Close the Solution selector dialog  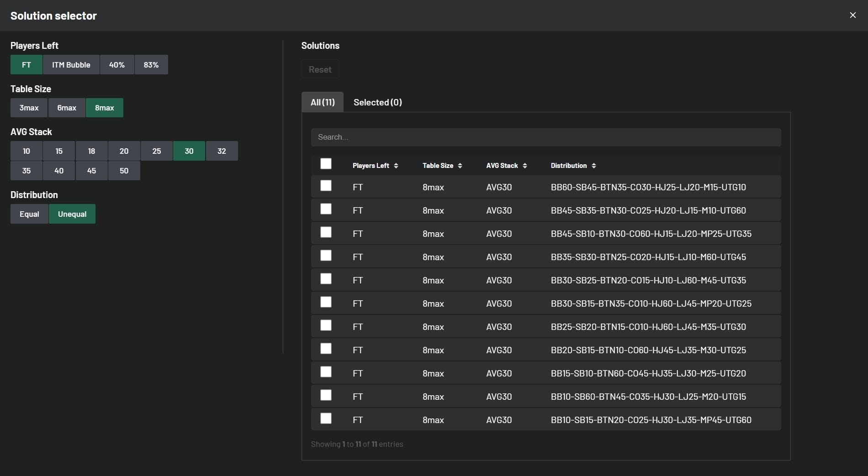click(852, 15)
